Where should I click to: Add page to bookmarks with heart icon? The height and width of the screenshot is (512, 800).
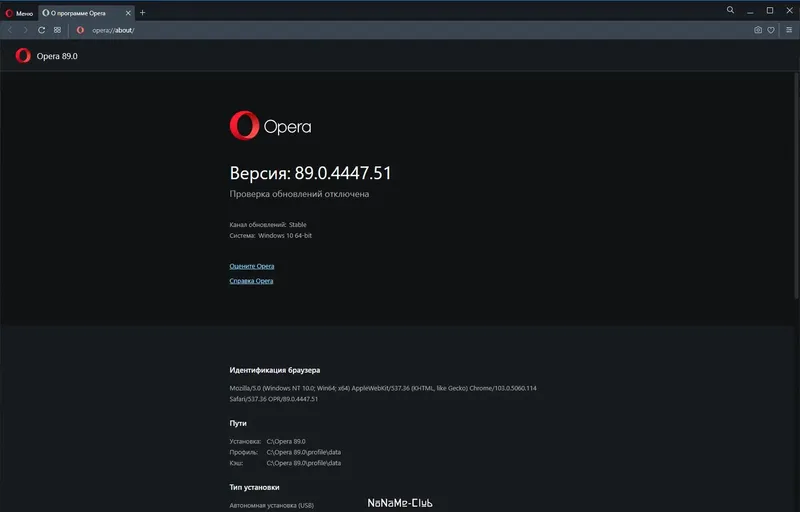[x=771, y=30]
